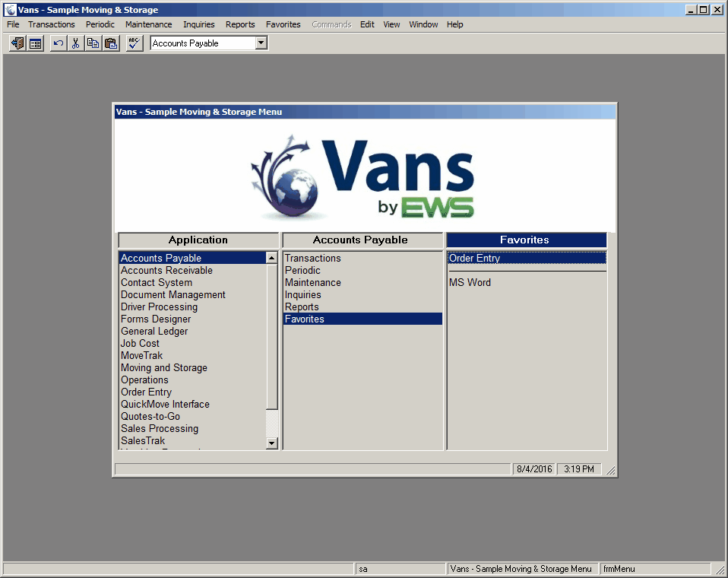
Task: Click the Application column header
Action: [x=198, y=240]
